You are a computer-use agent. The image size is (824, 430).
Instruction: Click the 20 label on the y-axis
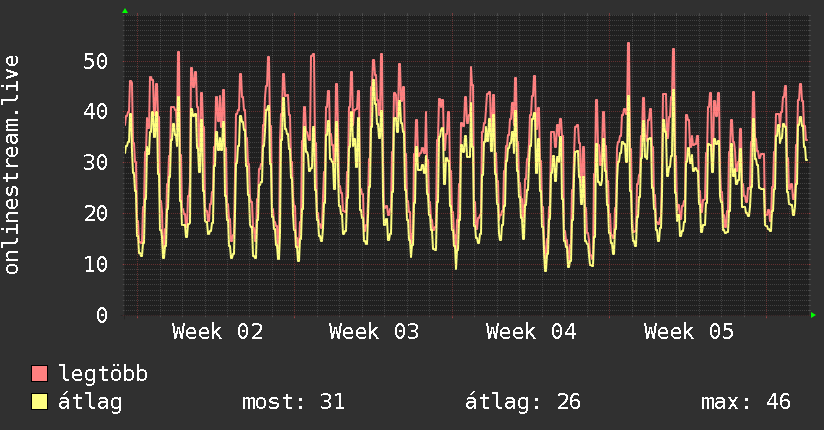pyautogui.click(x=95, y=213)
